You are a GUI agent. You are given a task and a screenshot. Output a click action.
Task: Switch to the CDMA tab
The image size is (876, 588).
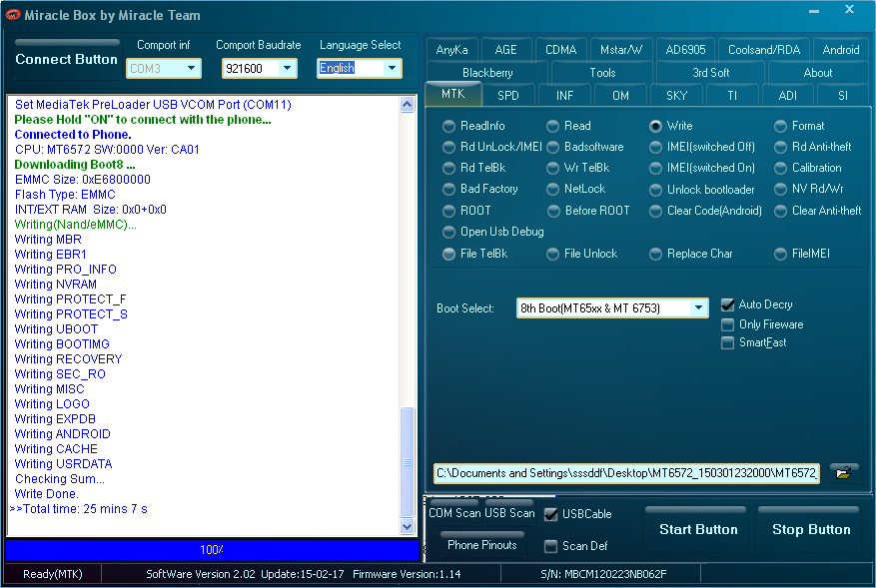point(561,50)
